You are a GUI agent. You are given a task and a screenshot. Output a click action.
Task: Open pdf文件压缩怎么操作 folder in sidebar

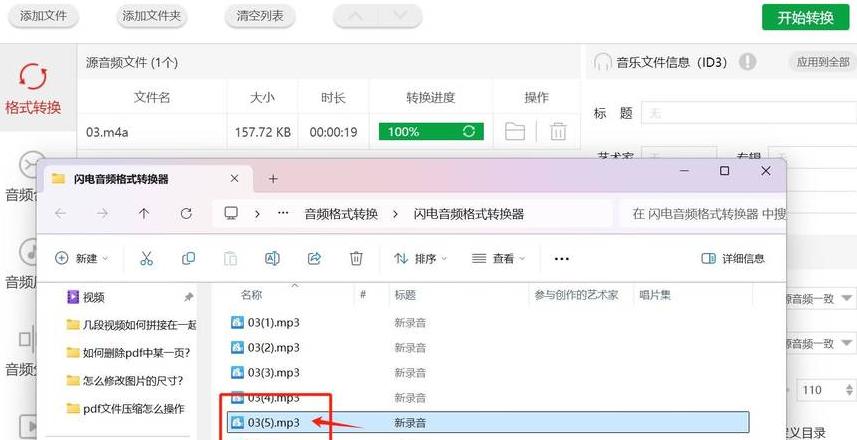[x=125, y=408]
